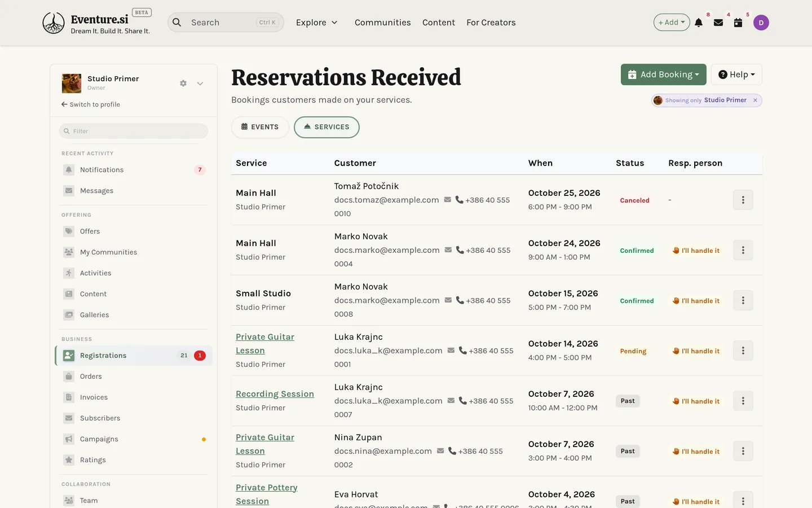Open Content in top navigation
The width and height of the screenshot is (812, 508).
point(439,23)
